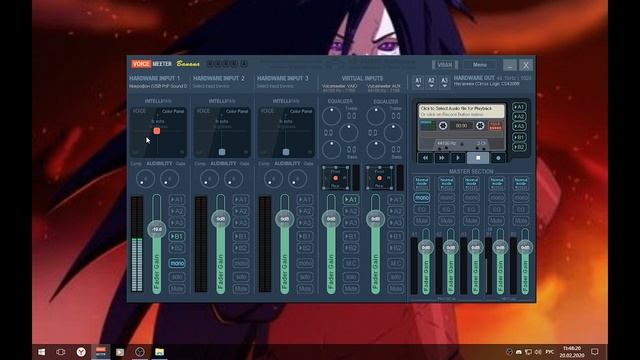Viewport: 640px width, 360px height.
Task: Click the Comp knob on Hardware Input 1
Action: click(145, 179)
